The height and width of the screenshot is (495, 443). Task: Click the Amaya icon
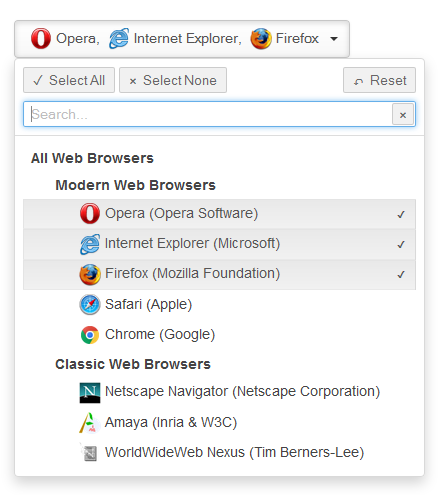89,423
